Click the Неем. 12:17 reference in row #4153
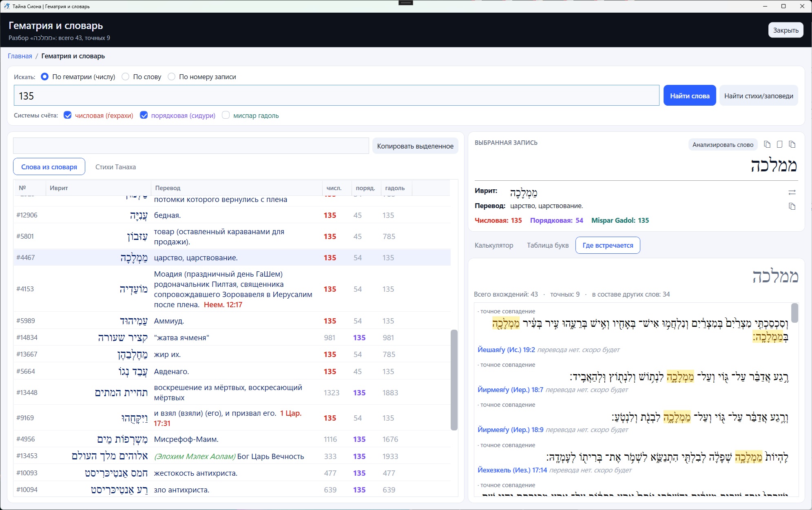This screenshot has width=812, height=510. 223,305
